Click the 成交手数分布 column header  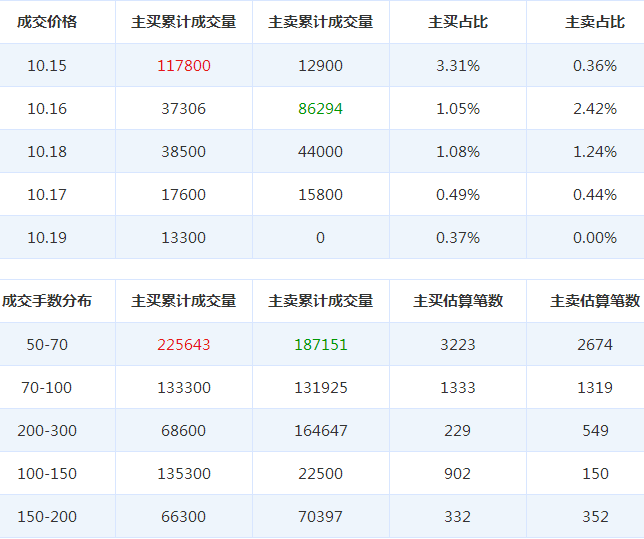tap(47, 301)
